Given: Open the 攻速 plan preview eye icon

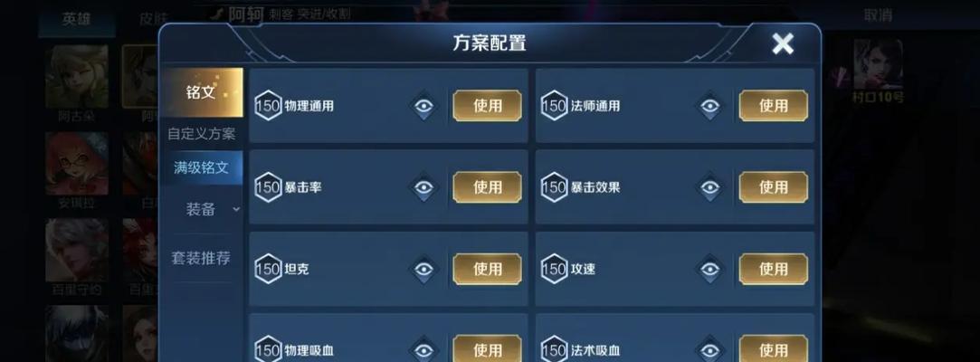Looking at the screenshot, I should coord(710,270).
